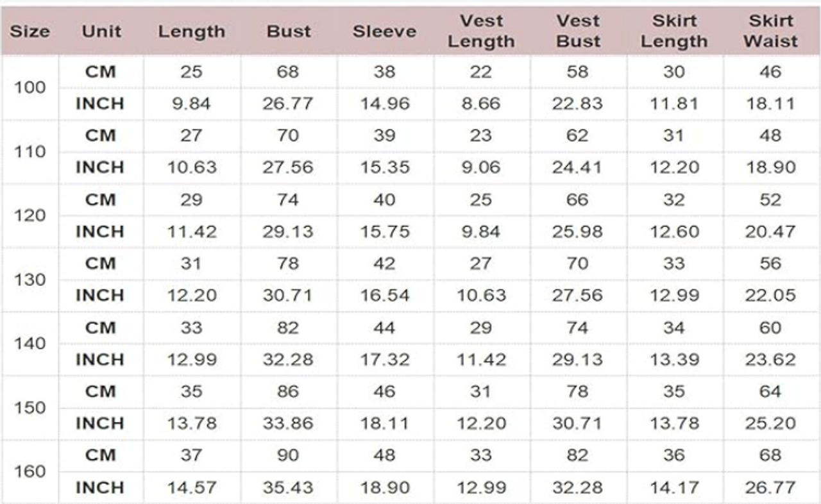Click the 25.98 vest bust value

tap(577, 231)
